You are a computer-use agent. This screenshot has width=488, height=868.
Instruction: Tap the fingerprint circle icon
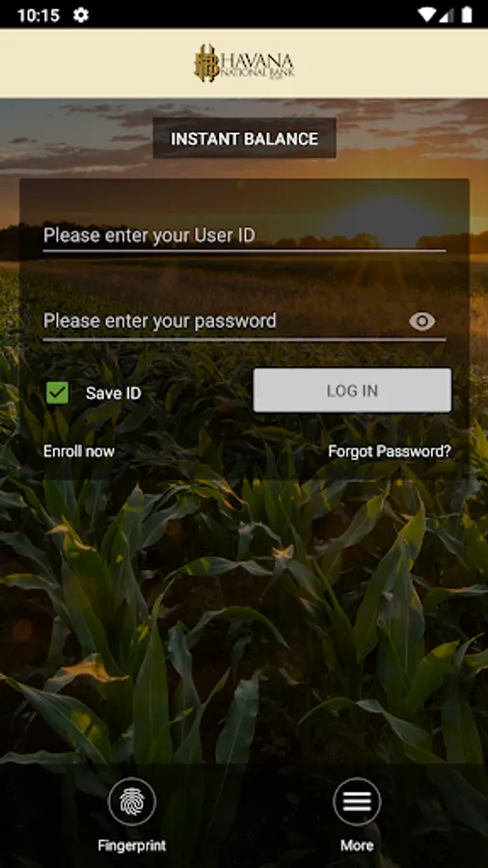point(132,801)
